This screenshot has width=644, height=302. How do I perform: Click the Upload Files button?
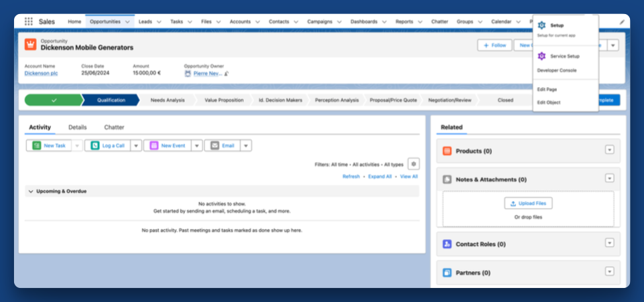(528, 204)
